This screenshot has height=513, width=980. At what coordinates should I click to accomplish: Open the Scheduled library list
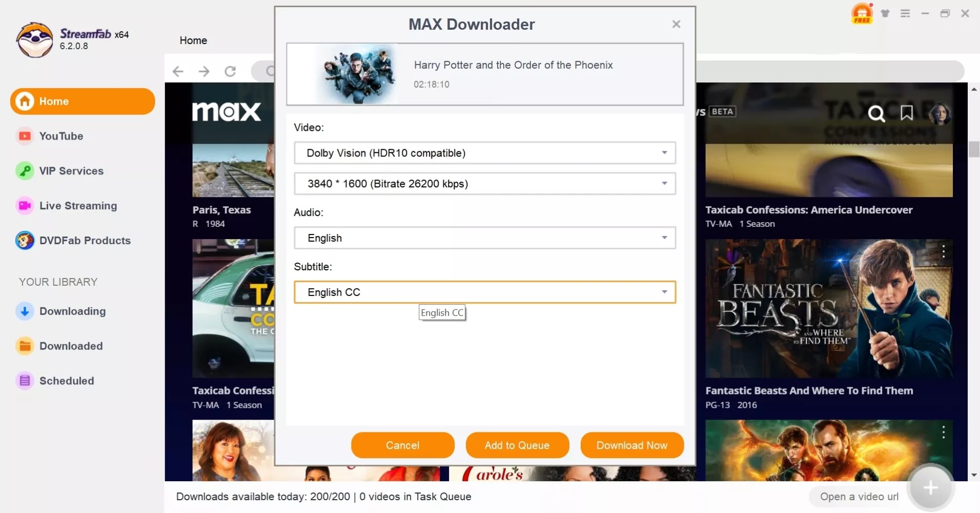(x=67, y=381)
